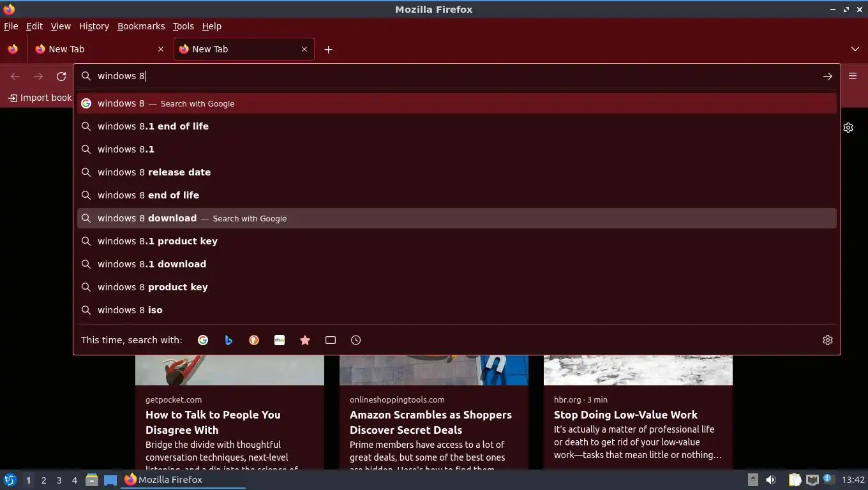Choose 'windows 8.1 end of life' suggestion
Screen dimensions: 868x490
(x=457, y=126)
